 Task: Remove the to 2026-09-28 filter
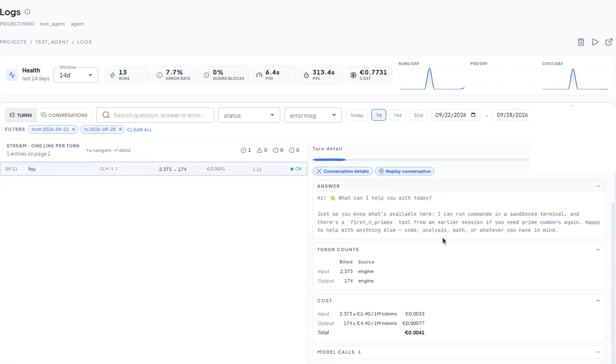tap(121, 129)
